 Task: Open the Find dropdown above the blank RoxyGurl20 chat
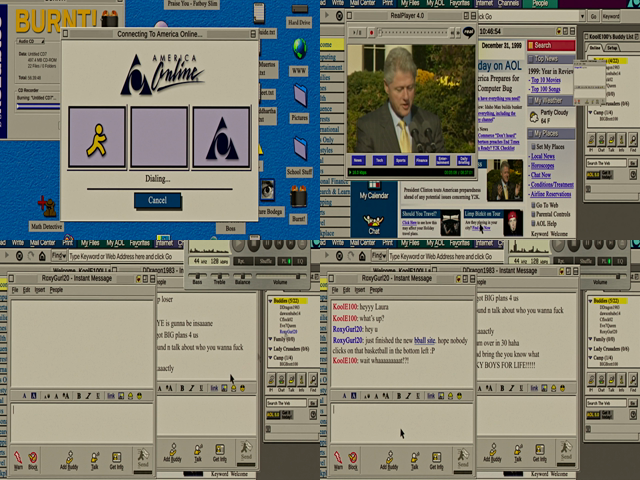click(x=59, y=256)
